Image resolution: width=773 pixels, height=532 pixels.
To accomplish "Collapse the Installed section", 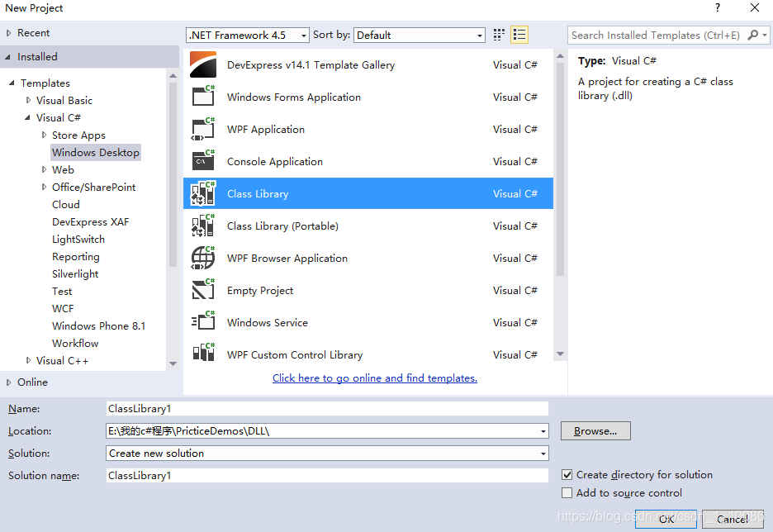I will (x=8, y=57).
